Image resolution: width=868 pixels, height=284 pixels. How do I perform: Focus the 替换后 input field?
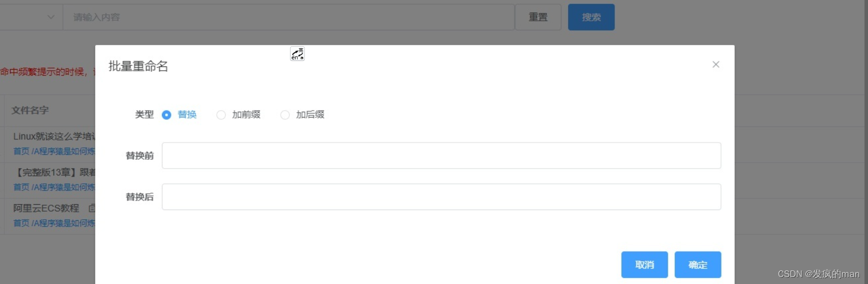click(441, 197)
